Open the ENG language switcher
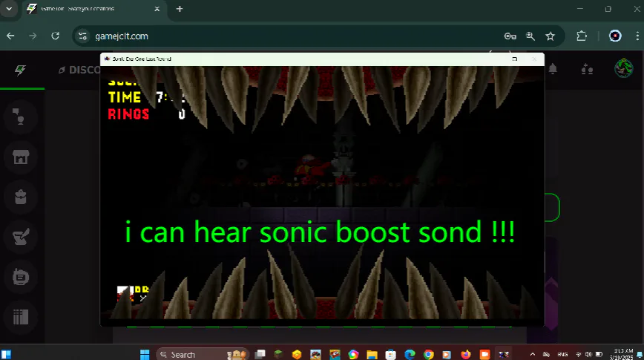 click(x=562, y=354)
